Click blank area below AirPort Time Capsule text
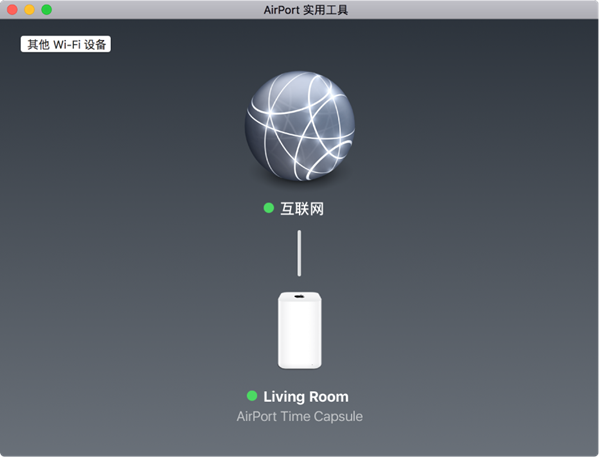 300,442
